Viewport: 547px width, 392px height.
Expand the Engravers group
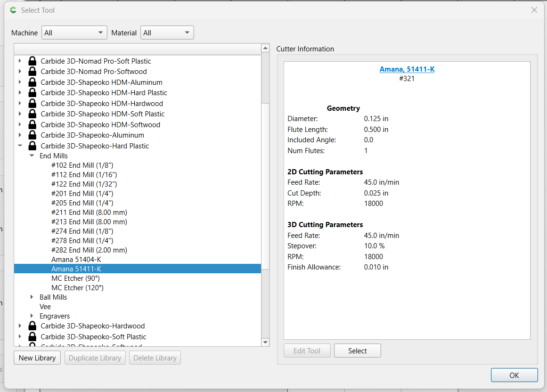pyautogui.click(x=32, y=316)
